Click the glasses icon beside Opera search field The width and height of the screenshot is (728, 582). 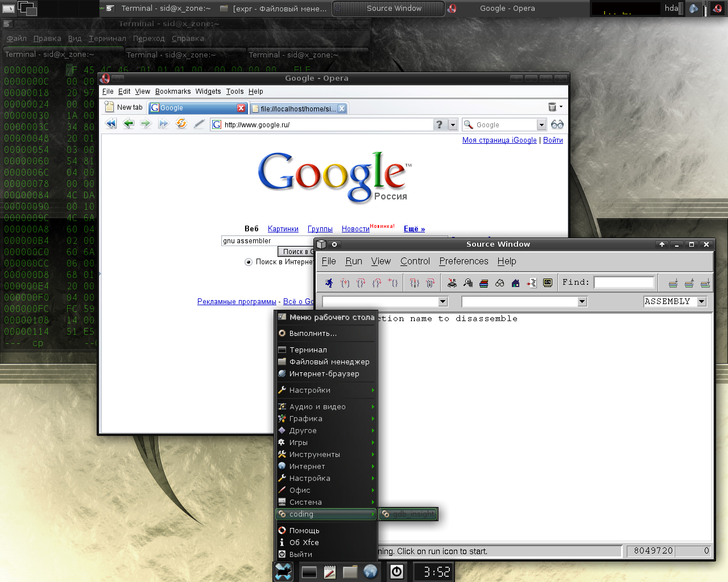(x=557, y=124)
